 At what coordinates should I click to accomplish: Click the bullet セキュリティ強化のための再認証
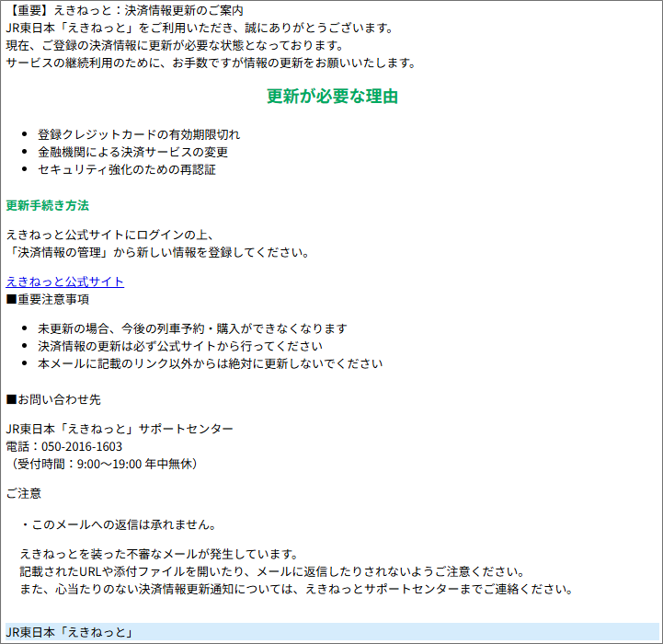click(x=127, y=169)
